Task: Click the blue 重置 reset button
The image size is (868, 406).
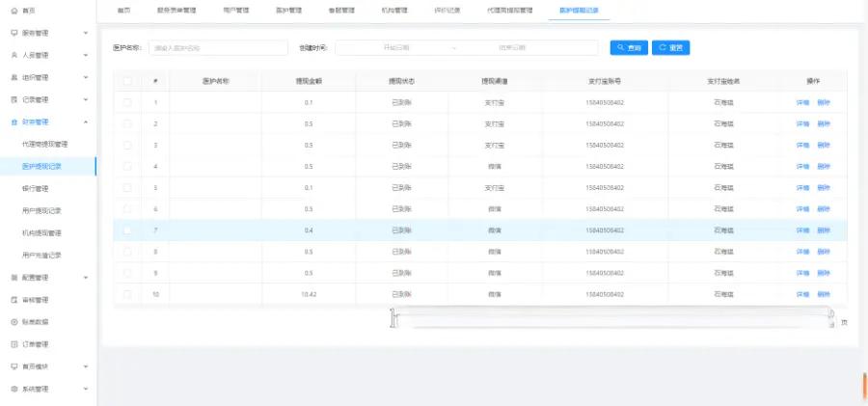Action: (670, 47)
